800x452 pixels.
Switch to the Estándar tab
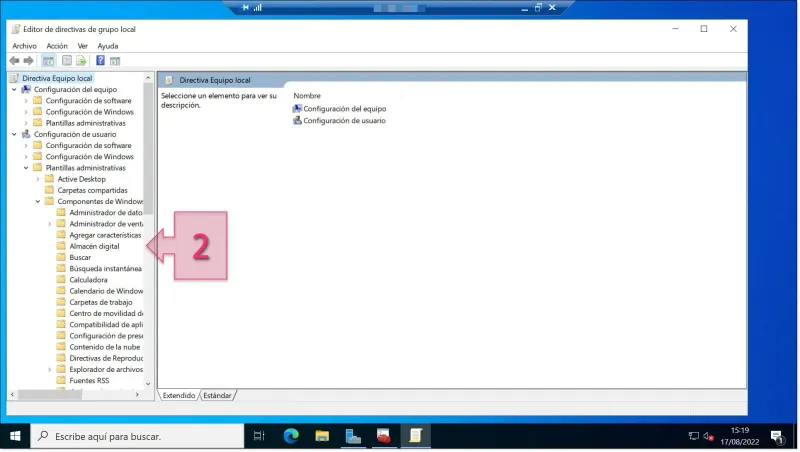pos(217,395)
